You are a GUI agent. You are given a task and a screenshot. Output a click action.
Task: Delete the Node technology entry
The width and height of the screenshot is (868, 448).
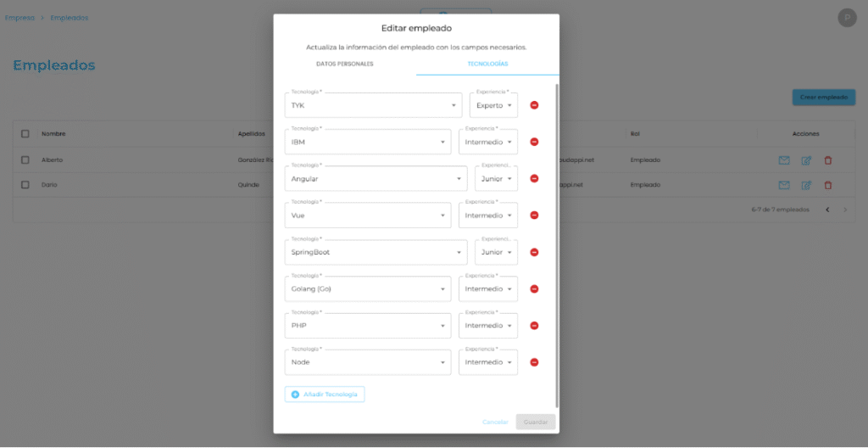click(x=534, y=362)
